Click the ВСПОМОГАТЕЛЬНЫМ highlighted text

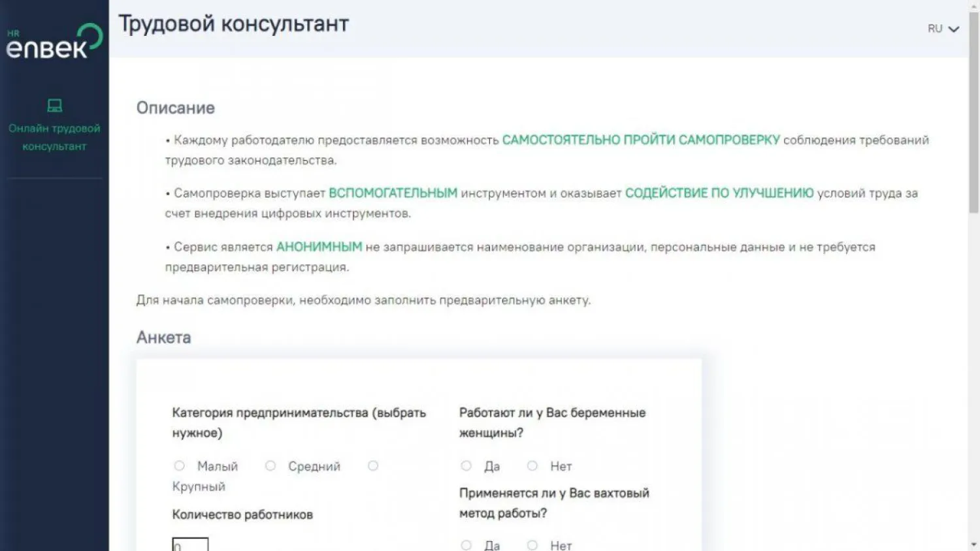pyautogui.click(x=393, y=193)
